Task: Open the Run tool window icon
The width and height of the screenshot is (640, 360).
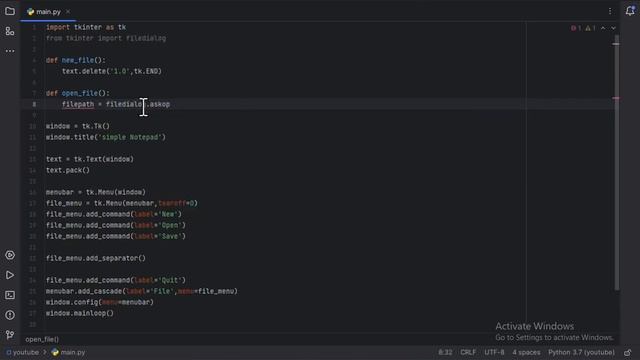Action: click(x=10, y=275)
